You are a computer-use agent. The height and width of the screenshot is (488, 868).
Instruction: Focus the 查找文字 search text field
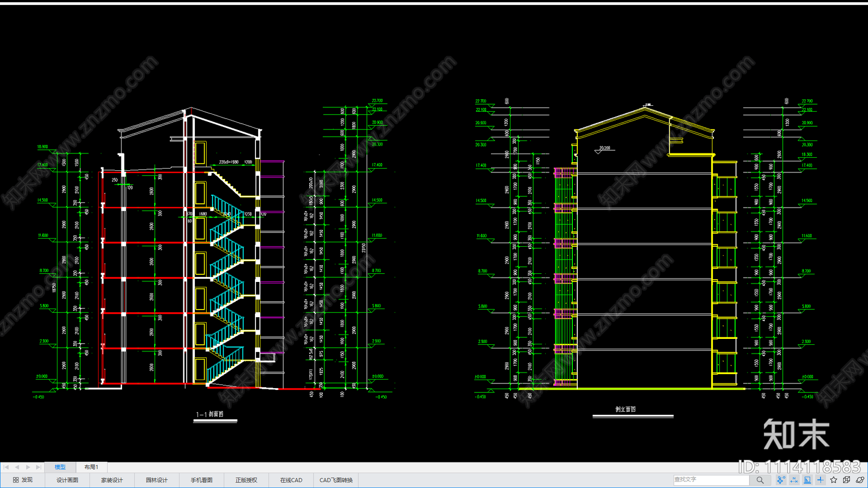pyautogui.click(x=711, y=480)
